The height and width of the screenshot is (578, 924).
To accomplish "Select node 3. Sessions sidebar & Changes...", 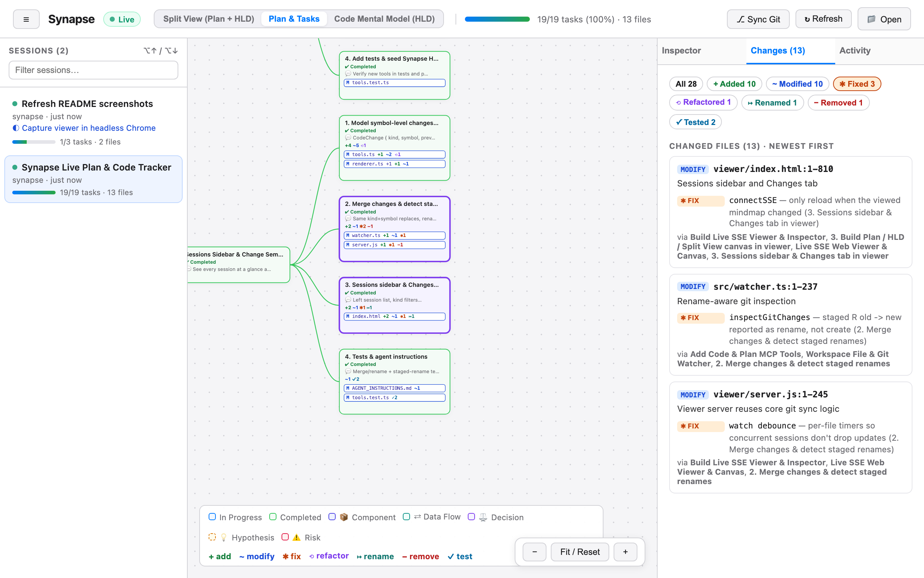I will point(395,305).
